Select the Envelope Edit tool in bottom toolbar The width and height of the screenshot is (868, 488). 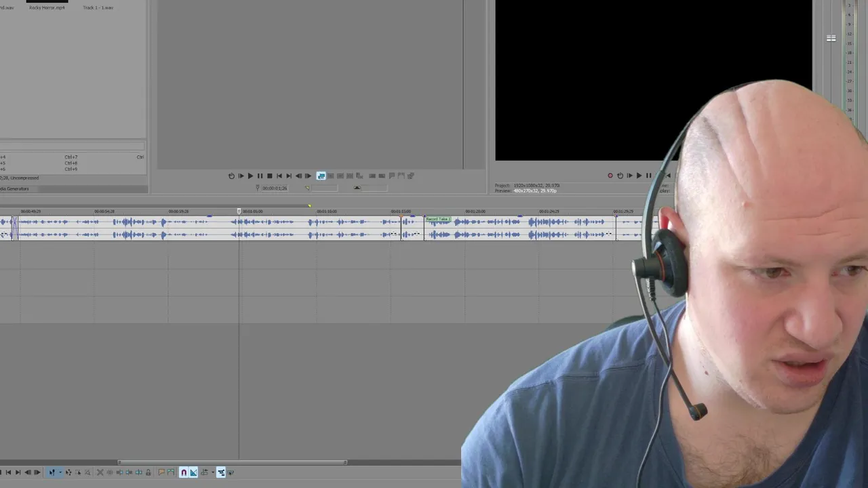click(68, 472)
